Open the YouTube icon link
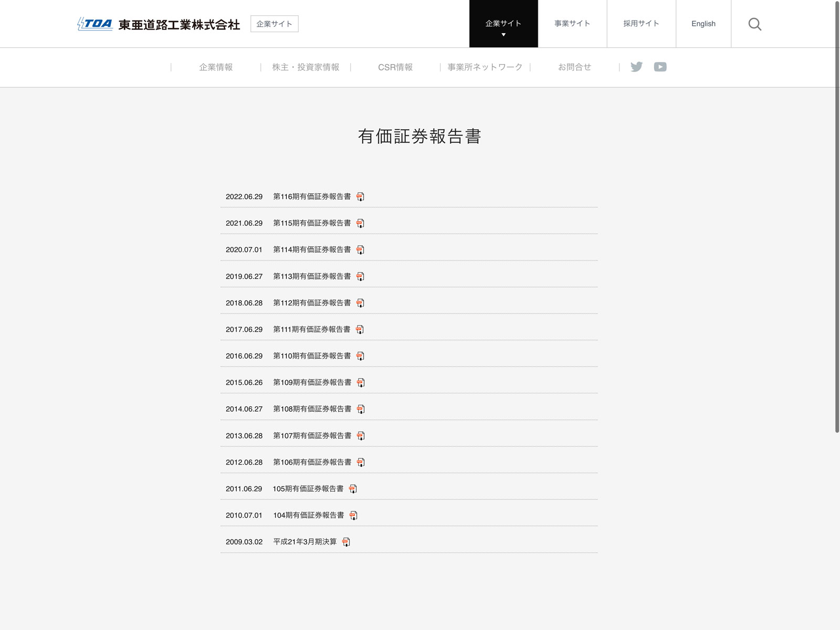This screenshot has width=840, height=630. [x=660, y=67]
